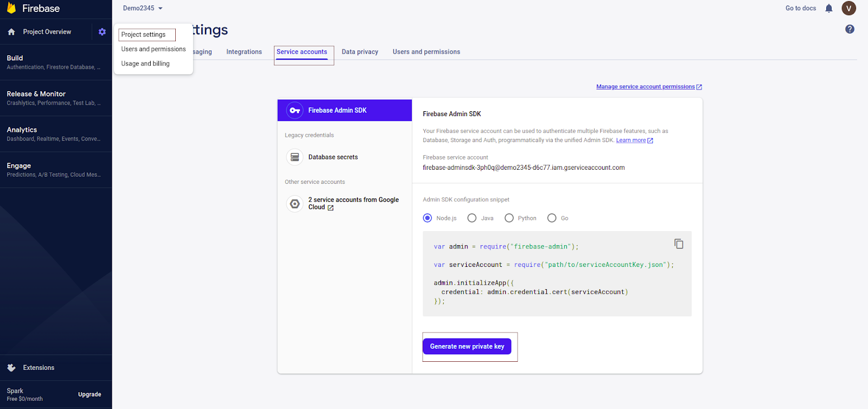Click the Database secrets icon

tap(295, 157)
